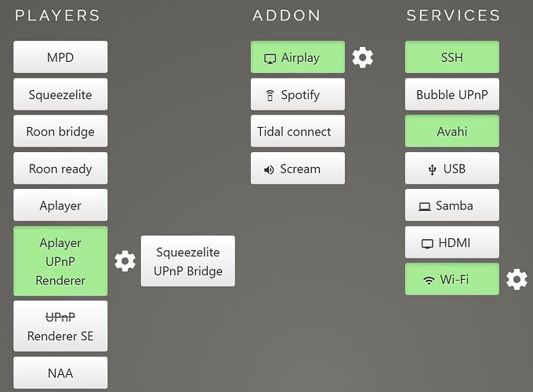Toggle the USB service
Image resolution: width=533 pixels, height=392 pixels.
pos(452,169)
